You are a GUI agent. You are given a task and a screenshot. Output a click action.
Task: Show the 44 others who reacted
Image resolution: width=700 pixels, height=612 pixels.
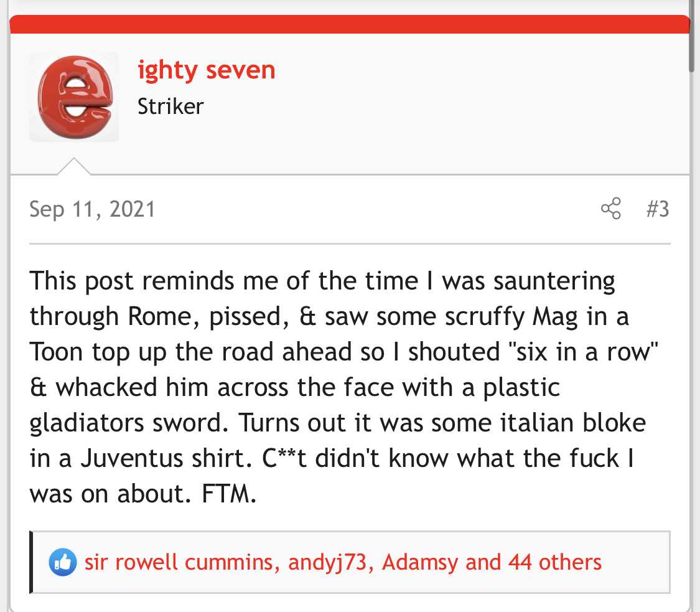click(555, 562)
